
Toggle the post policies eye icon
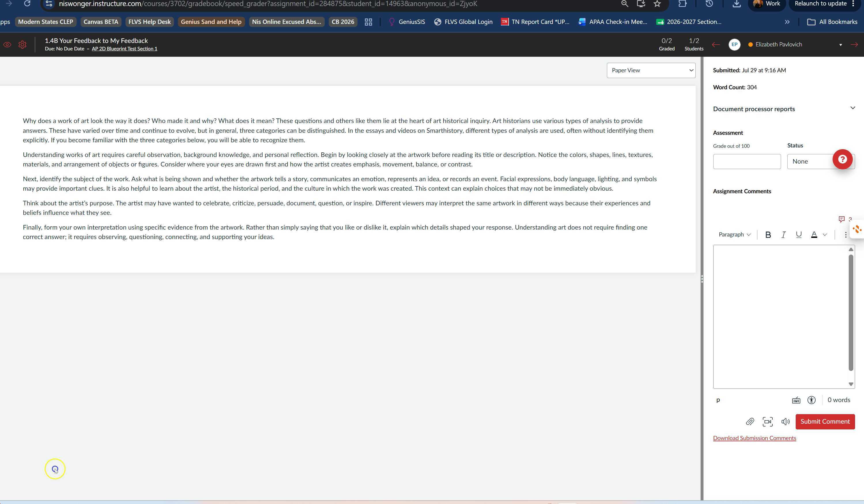pos(7,45)
